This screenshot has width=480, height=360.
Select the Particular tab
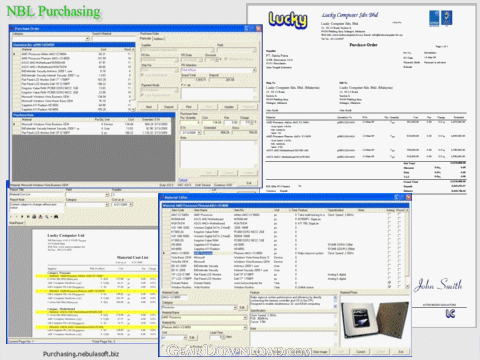[145, 39]
